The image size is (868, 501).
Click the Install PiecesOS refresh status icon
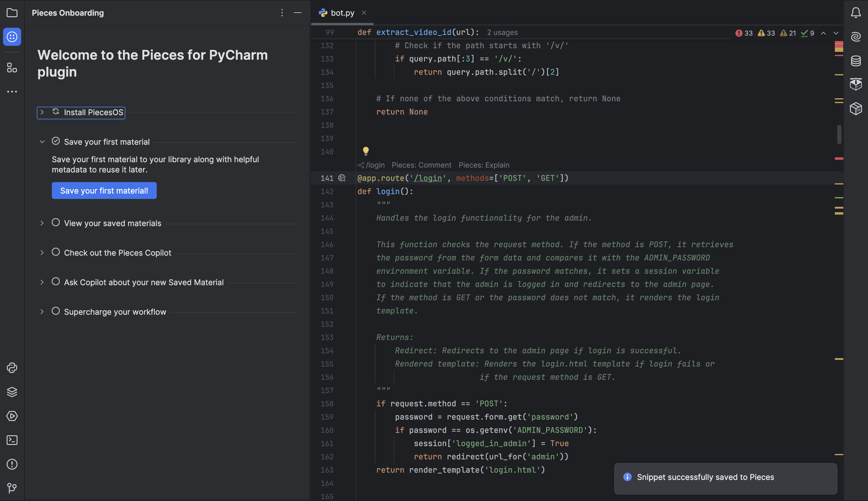tap(56, 112)
